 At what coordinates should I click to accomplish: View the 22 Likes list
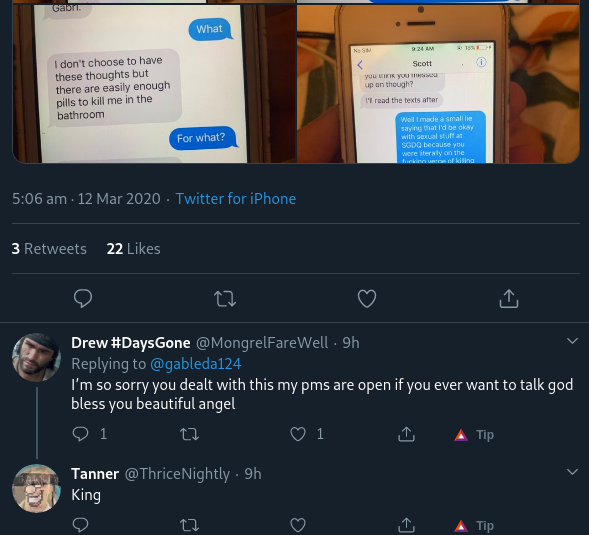coord(133,249)
